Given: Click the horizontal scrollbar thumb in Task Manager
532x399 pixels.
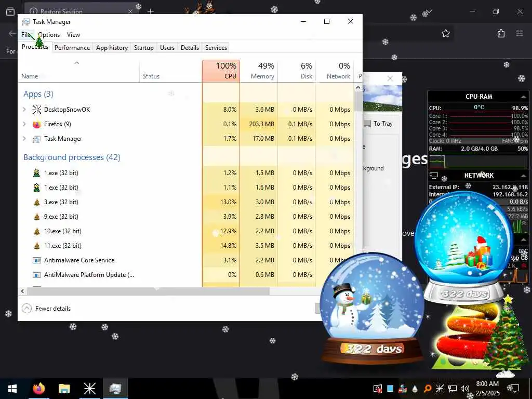Looking at the screenshot, I should click(148, 291).
